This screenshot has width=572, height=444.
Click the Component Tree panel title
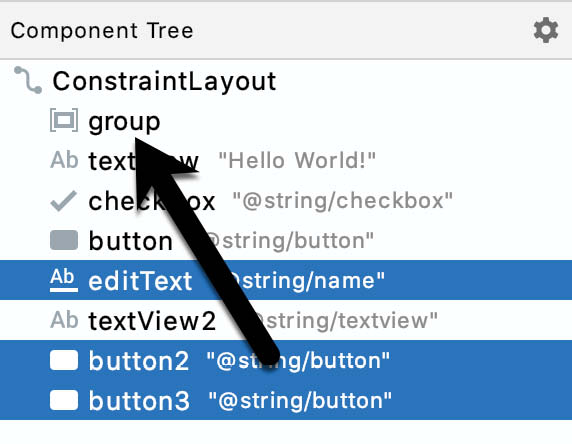pyautogui.click(x=102, y=31)
